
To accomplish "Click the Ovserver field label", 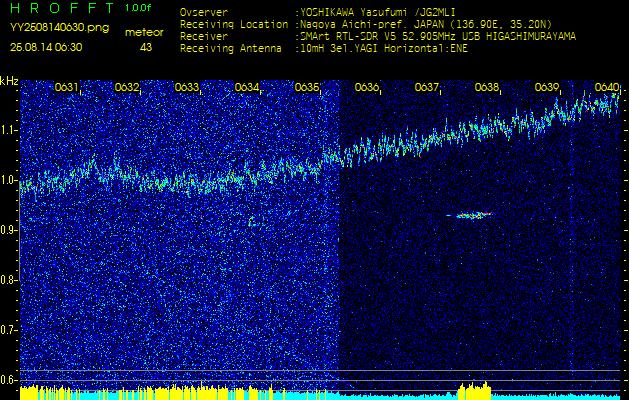I will click(204, 12).
